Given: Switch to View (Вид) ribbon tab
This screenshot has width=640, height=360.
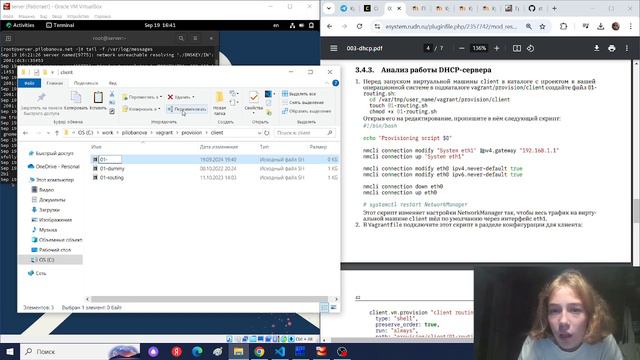Looking at the screenshot, I should (113, 83).
